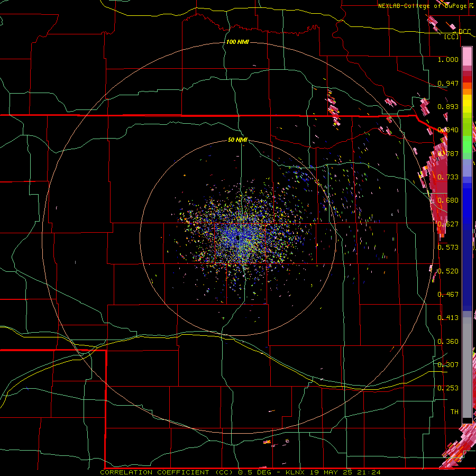Screen dimensions: 476x476
Task: Click the TH label on the scale
Action: [454, 411]
